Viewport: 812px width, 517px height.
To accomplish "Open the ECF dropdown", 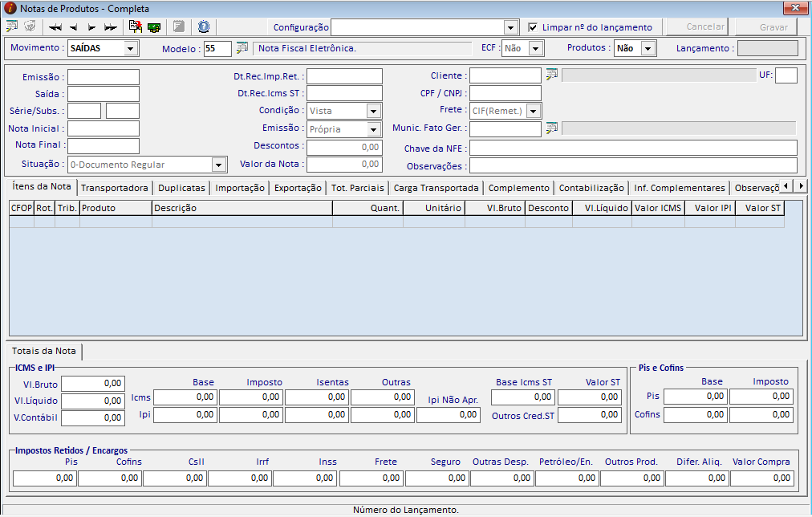I will coord(536,48).
